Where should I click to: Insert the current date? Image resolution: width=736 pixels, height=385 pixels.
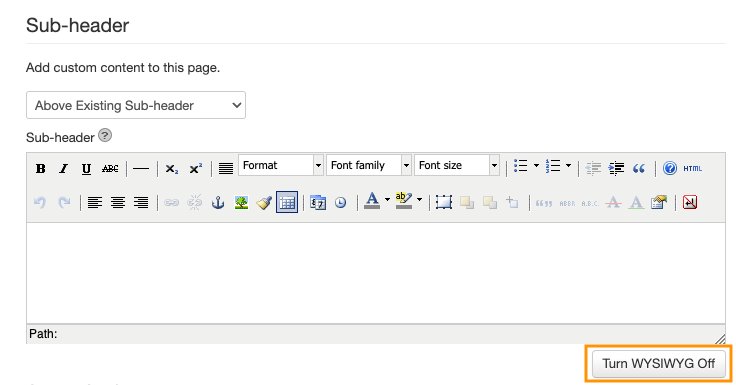pyautogui.click(x=318, y=202)
